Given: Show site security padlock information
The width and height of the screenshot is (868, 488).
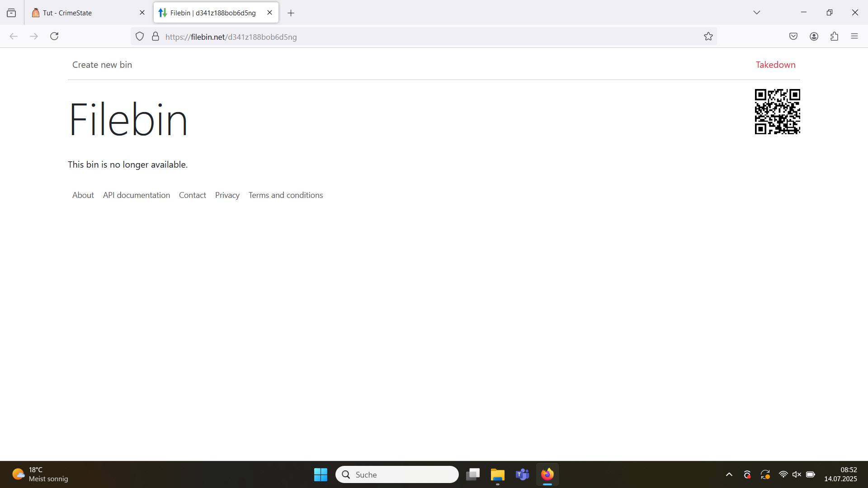Looking at the screenshot, I should tap(156, 37).
